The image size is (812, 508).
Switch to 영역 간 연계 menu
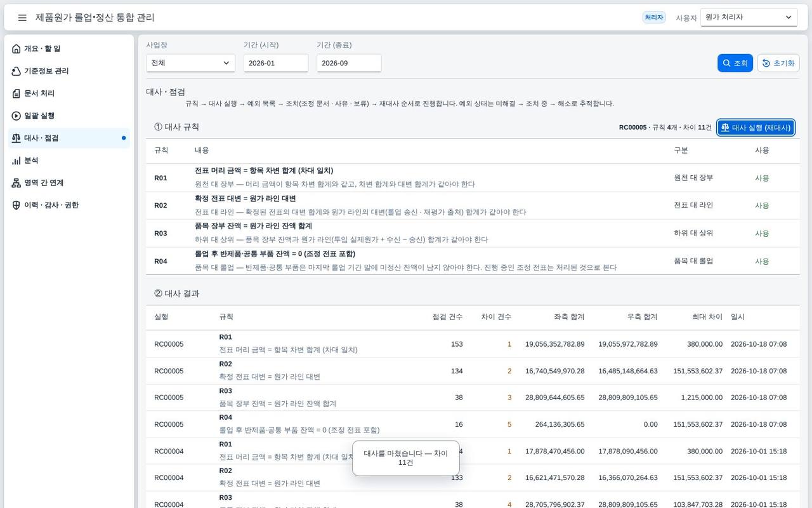pos(69,183)
